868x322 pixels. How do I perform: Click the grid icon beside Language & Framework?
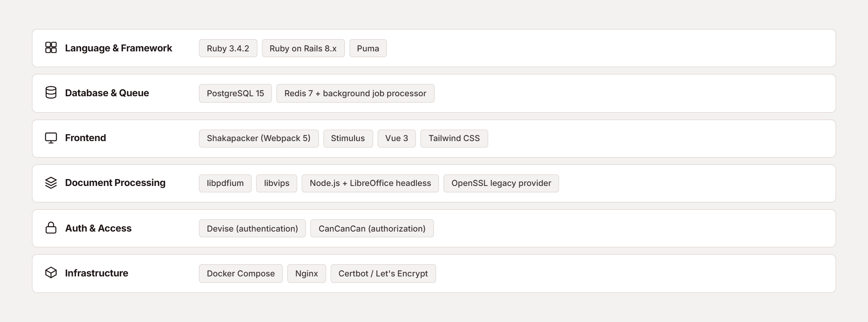coord(51,48)
